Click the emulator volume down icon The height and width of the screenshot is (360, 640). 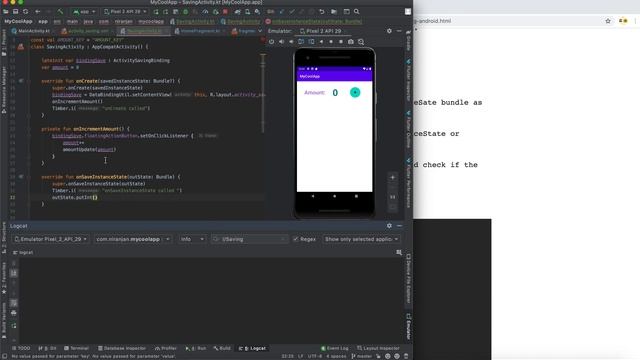click(291, 41)
